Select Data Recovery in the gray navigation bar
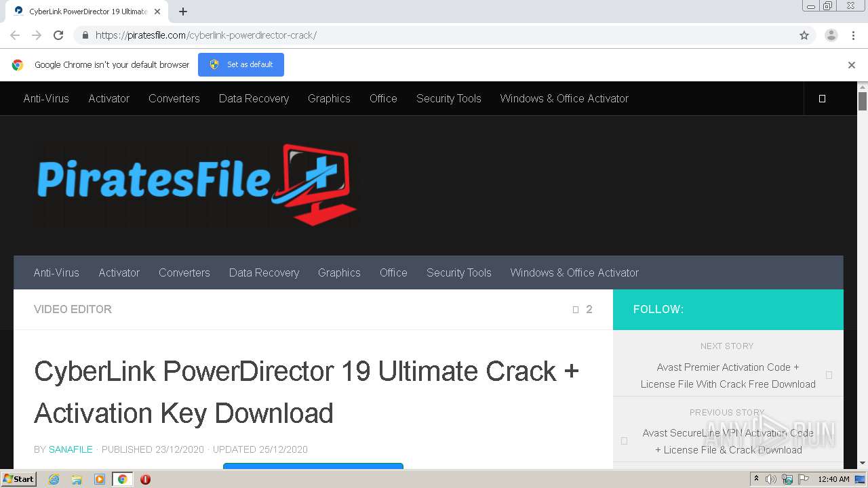 pos(264,272)
